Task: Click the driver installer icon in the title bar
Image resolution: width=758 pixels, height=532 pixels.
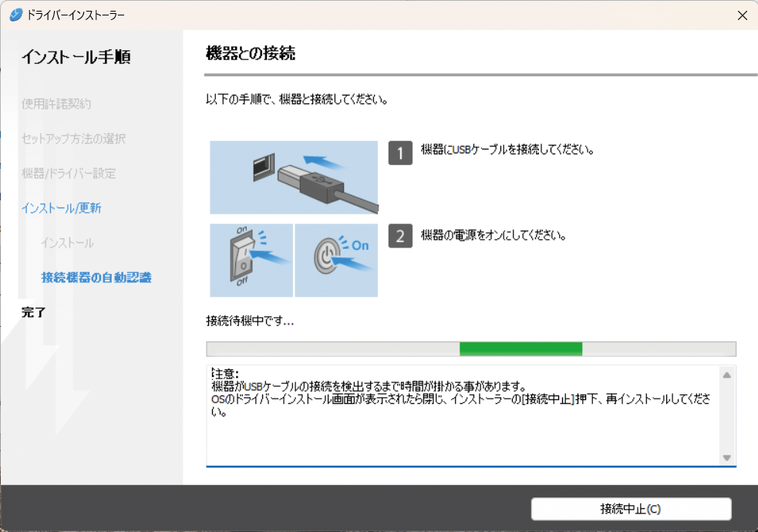Action: click(15, 15)
